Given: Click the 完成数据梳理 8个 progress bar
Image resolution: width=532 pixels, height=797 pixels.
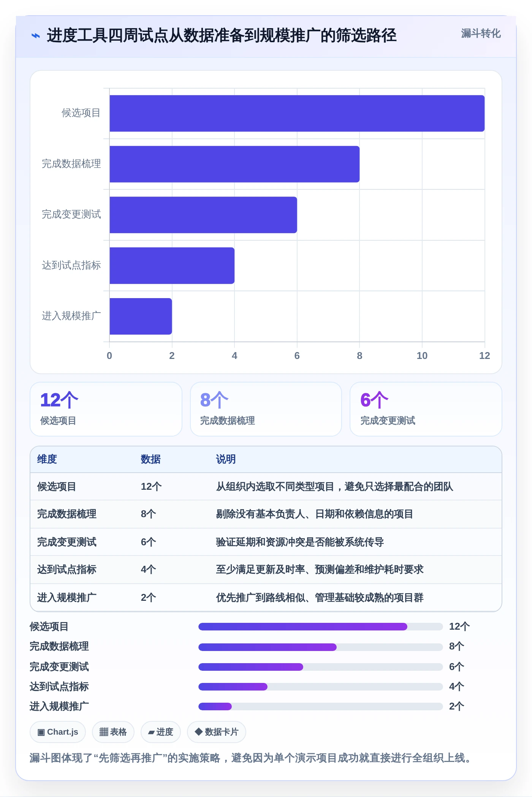Looking at the screenshot, I should coord(320,647).
